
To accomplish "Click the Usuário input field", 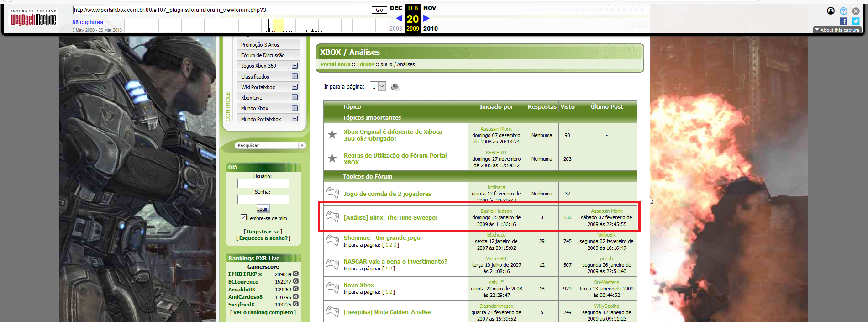I will (x=263, y=184).
